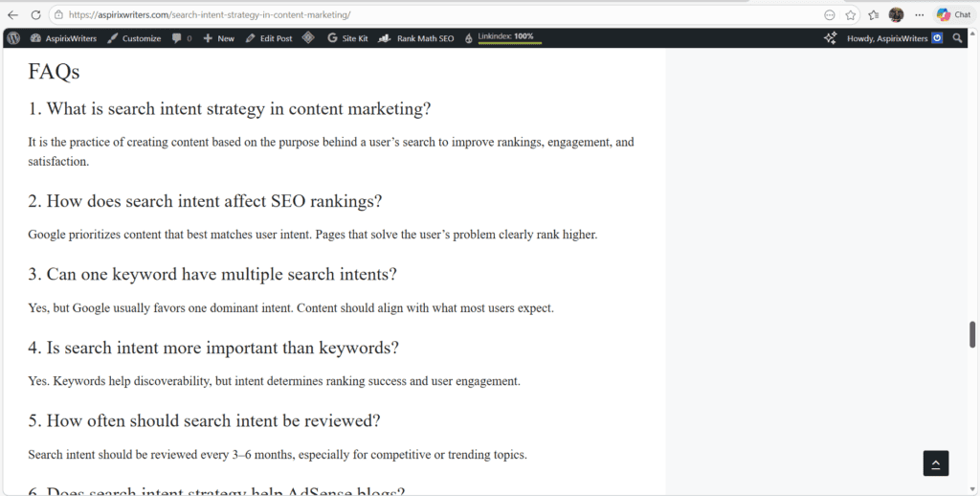The width and height of the screenshot is (980, 496).
Task: Click the answer 'Google prioritizes content that best matches'
Action: coord(313,235)
